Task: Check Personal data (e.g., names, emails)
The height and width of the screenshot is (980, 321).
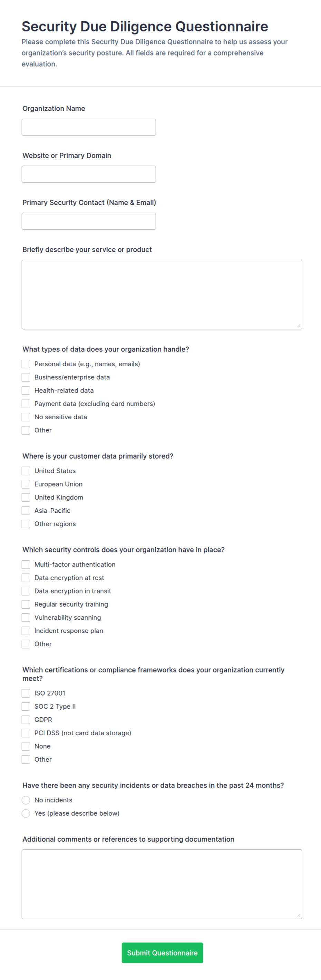Action: 26,364
